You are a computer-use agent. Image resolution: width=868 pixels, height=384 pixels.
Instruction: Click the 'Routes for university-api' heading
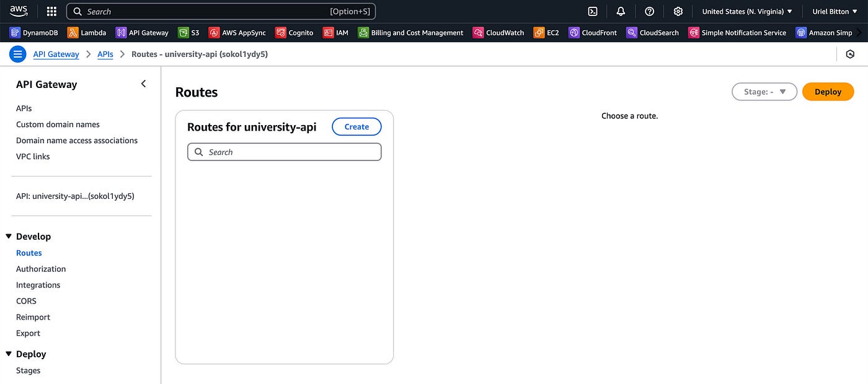252,127
